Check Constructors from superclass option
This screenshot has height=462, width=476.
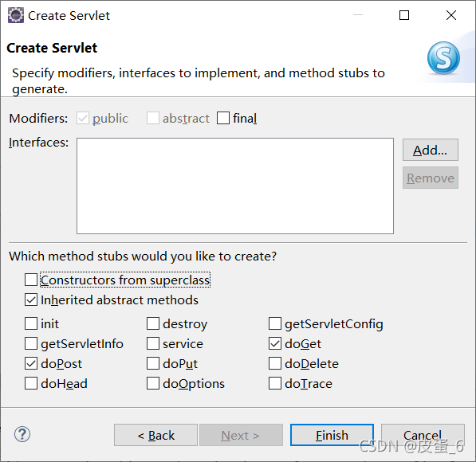coord(31,280)
